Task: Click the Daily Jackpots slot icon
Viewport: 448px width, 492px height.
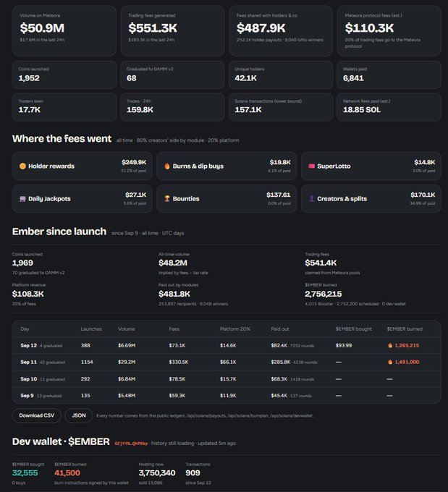Action: coord(22,199)
